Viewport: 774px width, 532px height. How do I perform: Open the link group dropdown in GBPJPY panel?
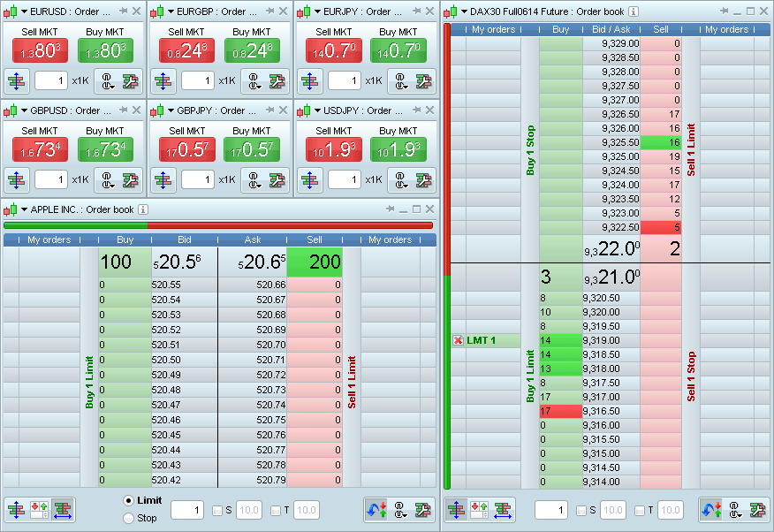[x=255, y=180]
